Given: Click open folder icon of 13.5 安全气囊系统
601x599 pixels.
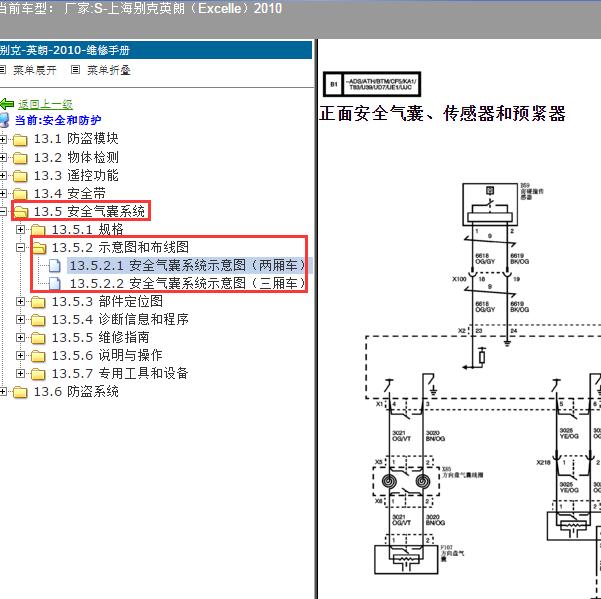Looking at the screenshot, I should point(21,212).
